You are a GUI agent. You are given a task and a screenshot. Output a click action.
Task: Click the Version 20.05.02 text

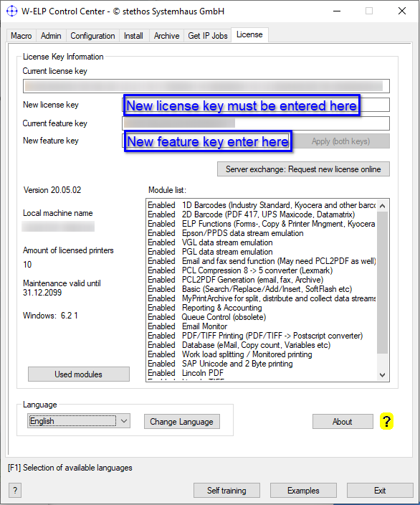click(52, 190)
